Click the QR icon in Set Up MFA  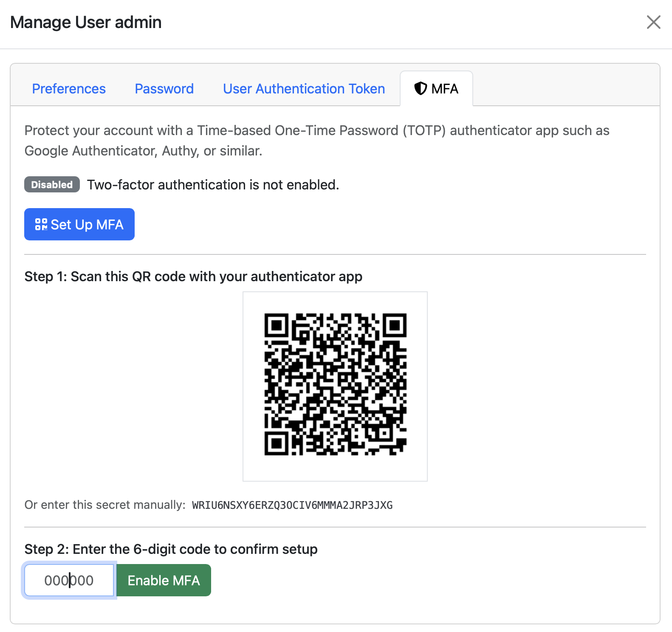41,224
